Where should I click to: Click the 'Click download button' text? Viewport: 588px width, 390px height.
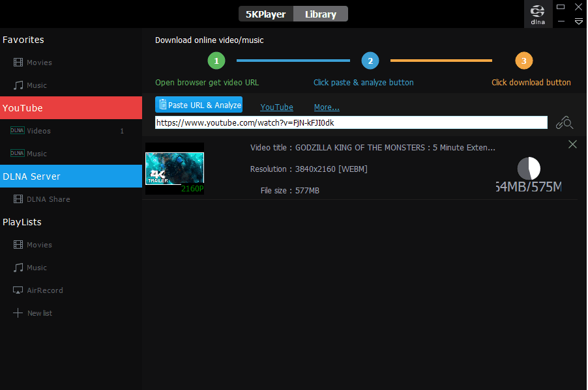pos(531,83)
